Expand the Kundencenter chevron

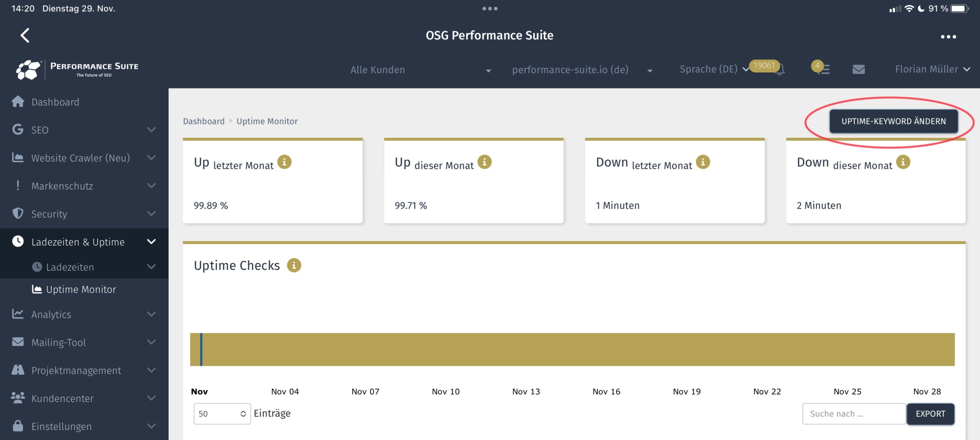pos(151,397)
